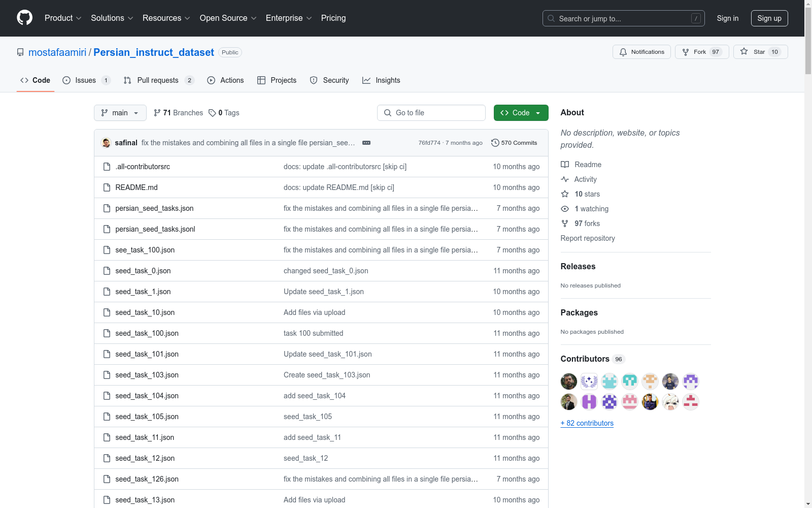Click the Search or jump to field
Image resolution: width=812 pixels, height=508 pixels.
(624, 18)
